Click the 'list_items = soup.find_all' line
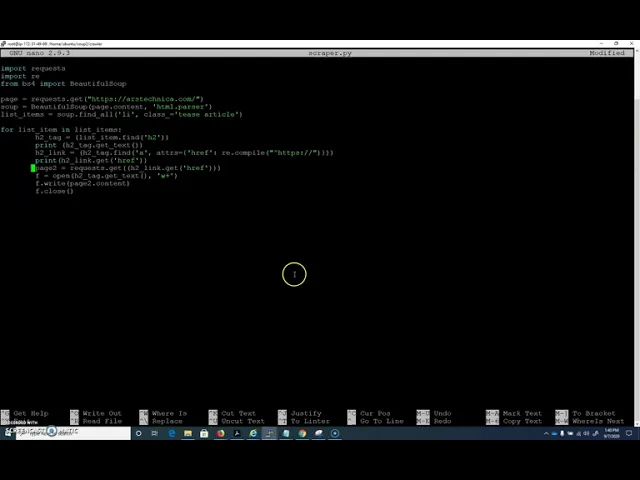This screenshot has height=480, width=640. 122,115
